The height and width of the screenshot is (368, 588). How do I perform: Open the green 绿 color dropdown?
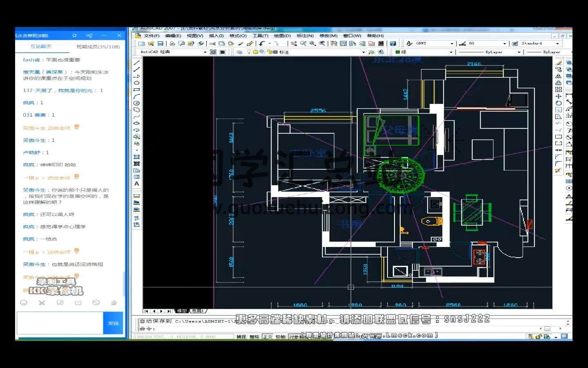point(451,52)
